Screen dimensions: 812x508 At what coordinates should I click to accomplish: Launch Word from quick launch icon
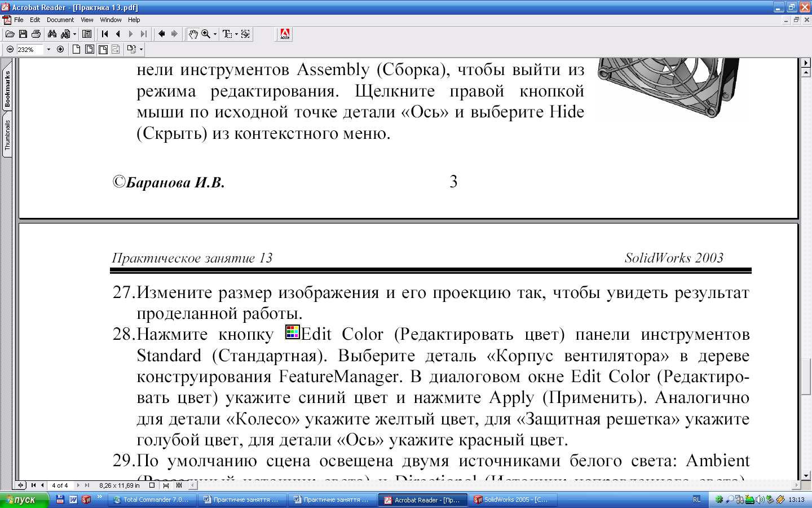click(x=73, y=500)
